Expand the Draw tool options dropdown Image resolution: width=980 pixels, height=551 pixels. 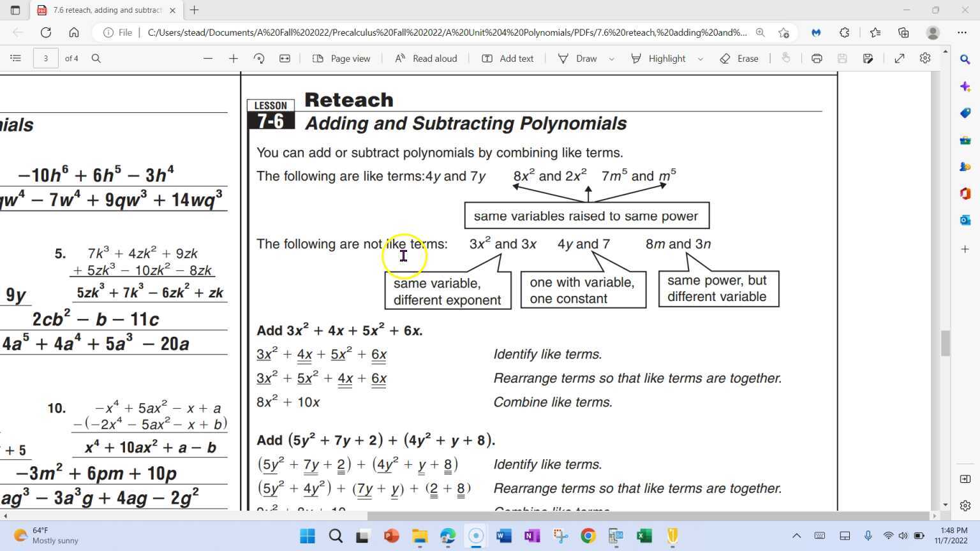[x=611, y=59]
